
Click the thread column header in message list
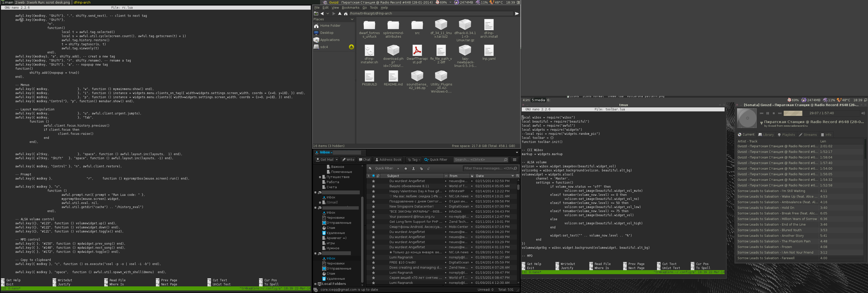tap(369, 176)
